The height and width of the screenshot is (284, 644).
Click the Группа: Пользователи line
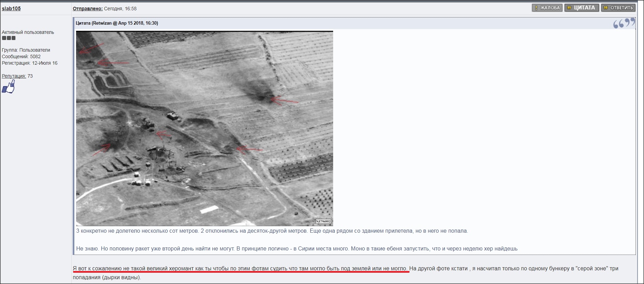pos(26,50)
